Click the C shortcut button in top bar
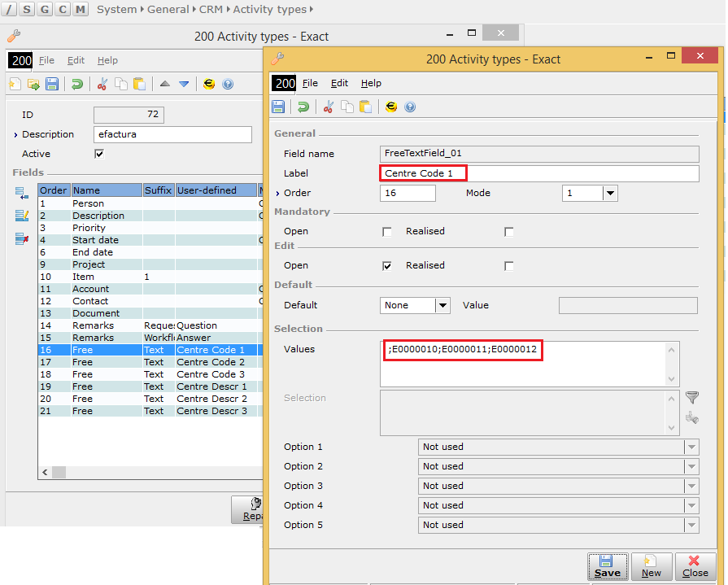This screenshot has height=585, width=728. pos(63,9)
